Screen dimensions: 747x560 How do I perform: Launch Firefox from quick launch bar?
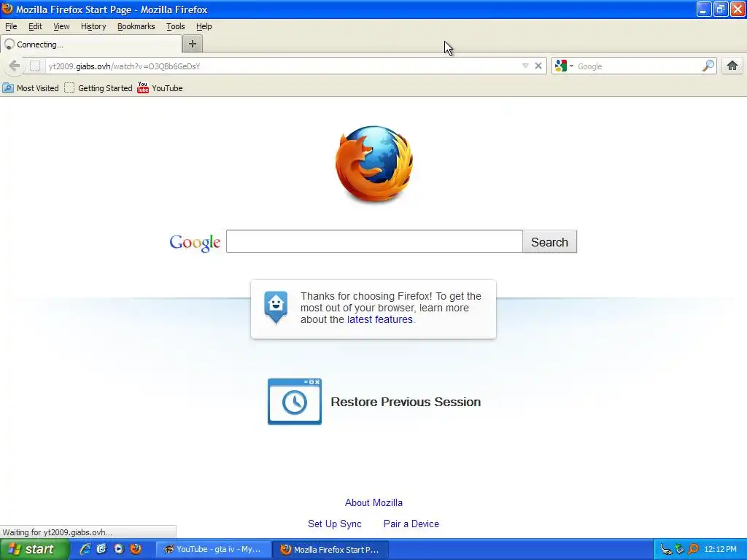[x=136, y=549]
